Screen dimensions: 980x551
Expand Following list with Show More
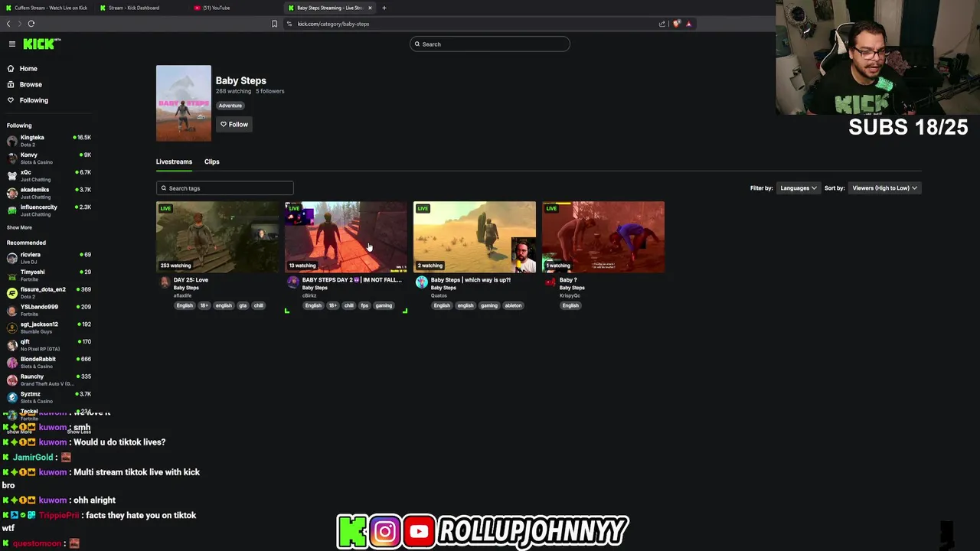[19, 227]
